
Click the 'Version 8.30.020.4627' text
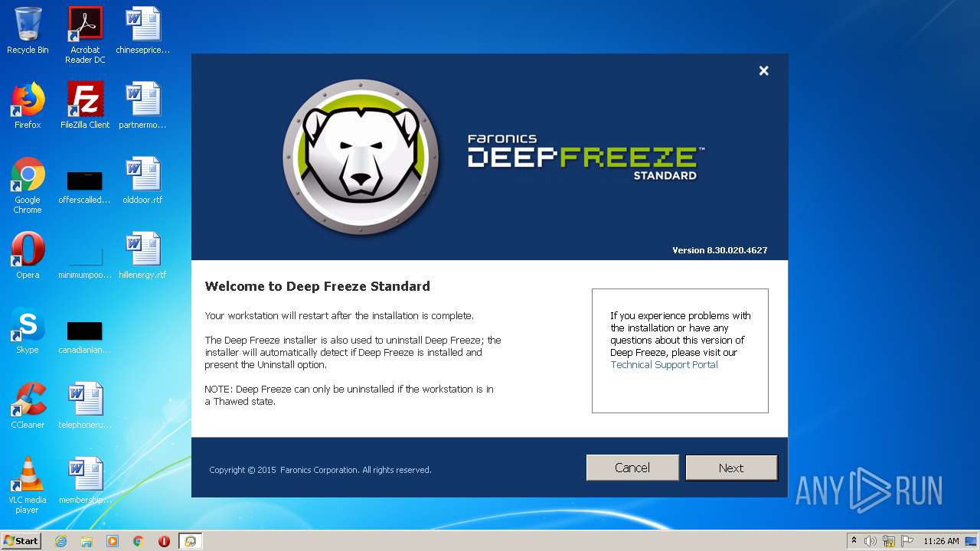(720, 250)
